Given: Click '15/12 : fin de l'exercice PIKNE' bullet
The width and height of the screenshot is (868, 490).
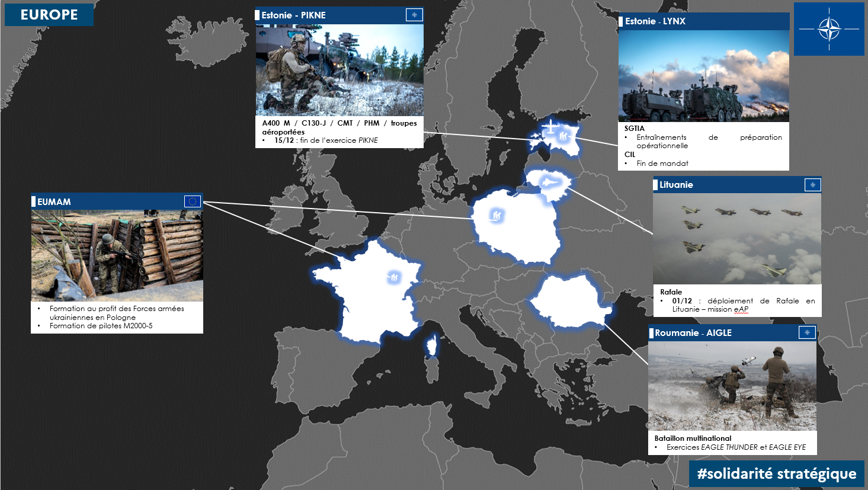Looking at the screenshot, I should [x=326, y=140].
